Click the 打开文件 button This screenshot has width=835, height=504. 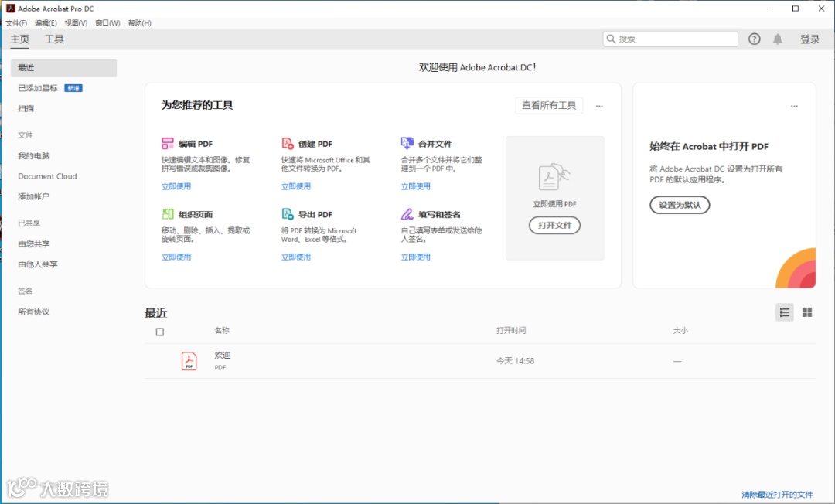[554, 225]
